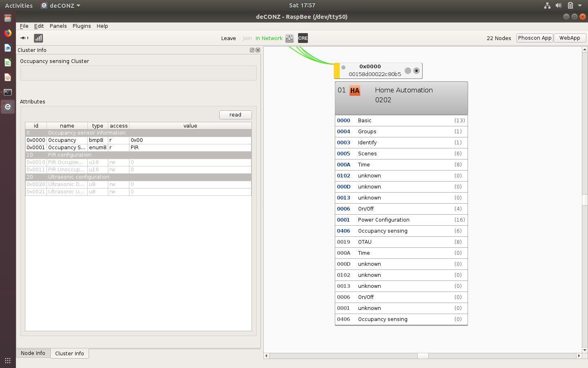Show applications grid in dock
Image resolution: width=588 pixels, height=368 pixels.
tap(8, 360)
